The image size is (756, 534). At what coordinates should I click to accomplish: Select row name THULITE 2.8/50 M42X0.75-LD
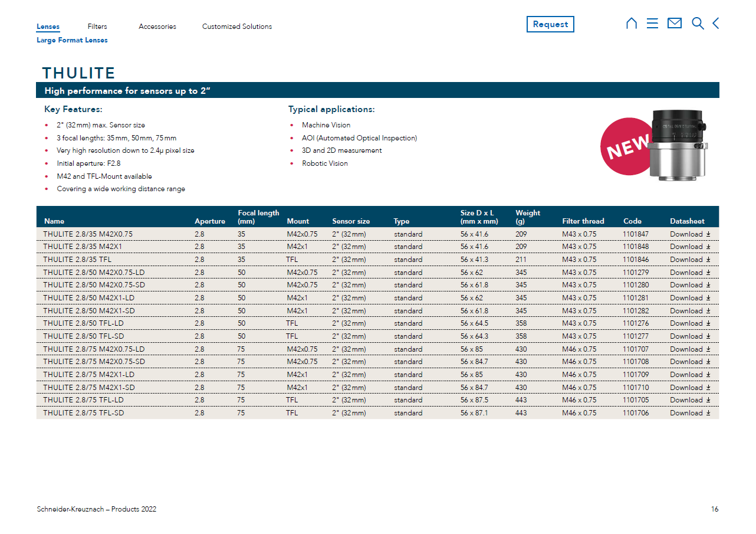94,273
